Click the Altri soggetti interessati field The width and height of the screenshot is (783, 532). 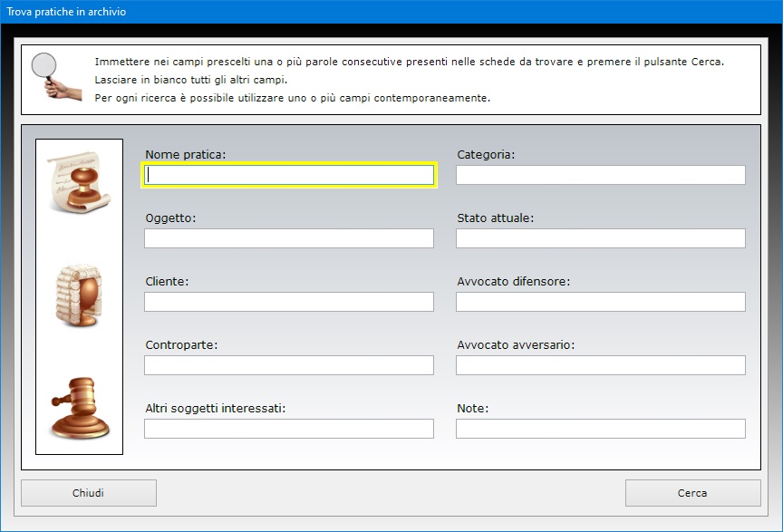click(289, 429)
